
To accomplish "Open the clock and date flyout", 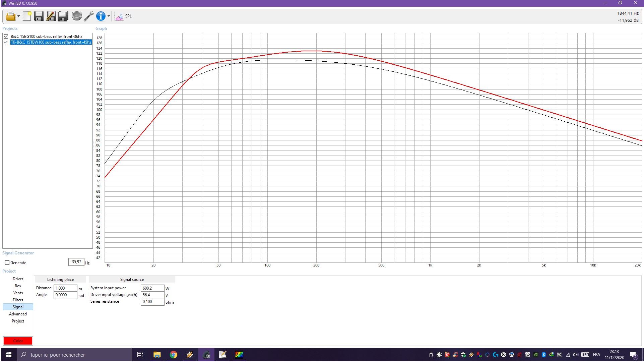I will click(614, 355).
